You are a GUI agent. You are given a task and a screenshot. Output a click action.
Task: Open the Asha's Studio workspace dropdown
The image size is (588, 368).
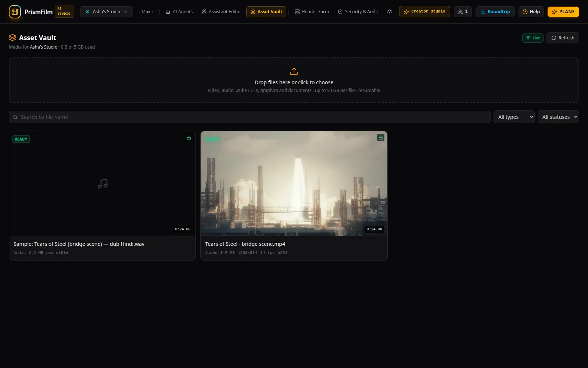click(x=107, y=12)
